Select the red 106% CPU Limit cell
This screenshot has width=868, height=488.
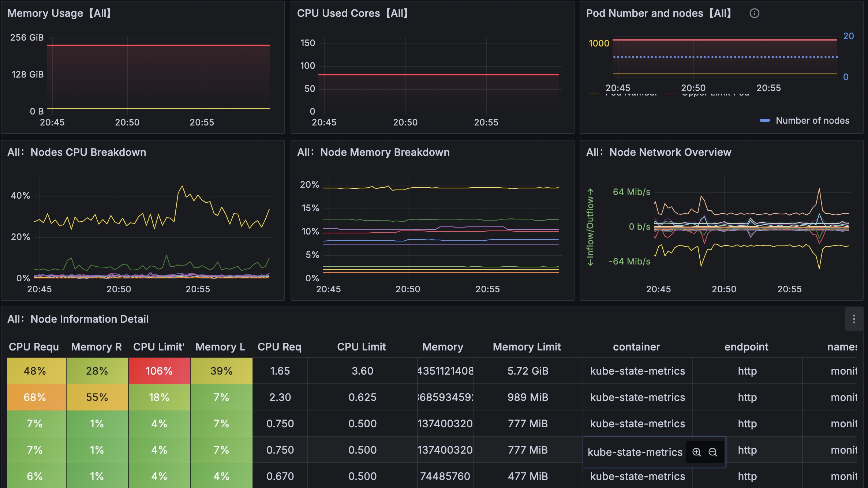click(x=159, y=371)
